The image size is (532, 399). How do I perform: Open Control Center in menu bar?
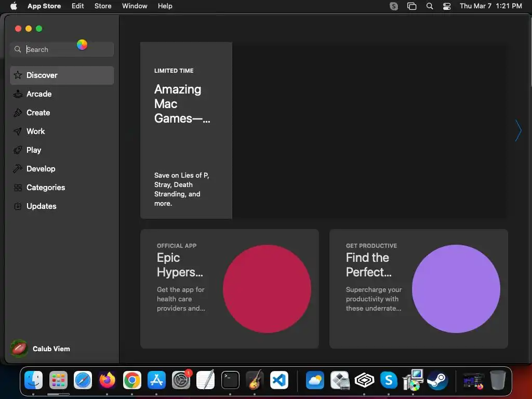pyautogui.click(x=447, y=6)
